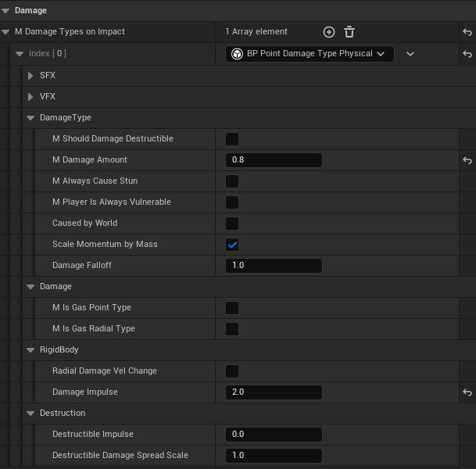The width and height of the screenshot is (476, 469).
Task: Click the Damage Falloff value field
Action: coord(274,266)
